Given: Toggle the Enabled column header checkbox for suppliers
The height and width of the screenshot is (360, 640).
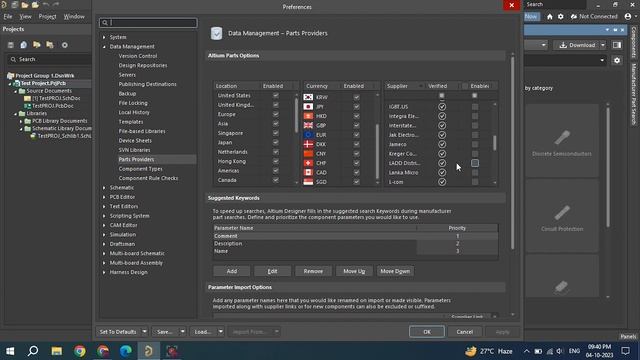Looking at the screenshot, I should (x=465, y=86).
